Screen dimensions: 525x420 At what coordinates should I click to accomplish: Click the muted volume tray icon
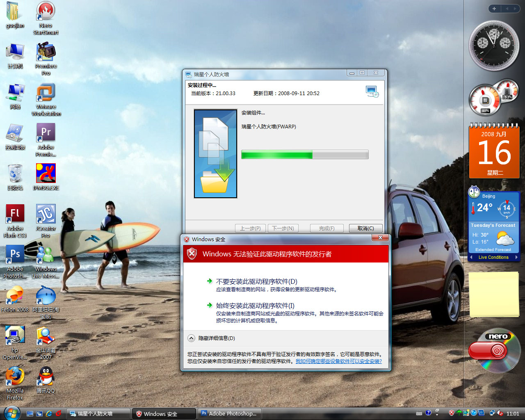[500, 413]
